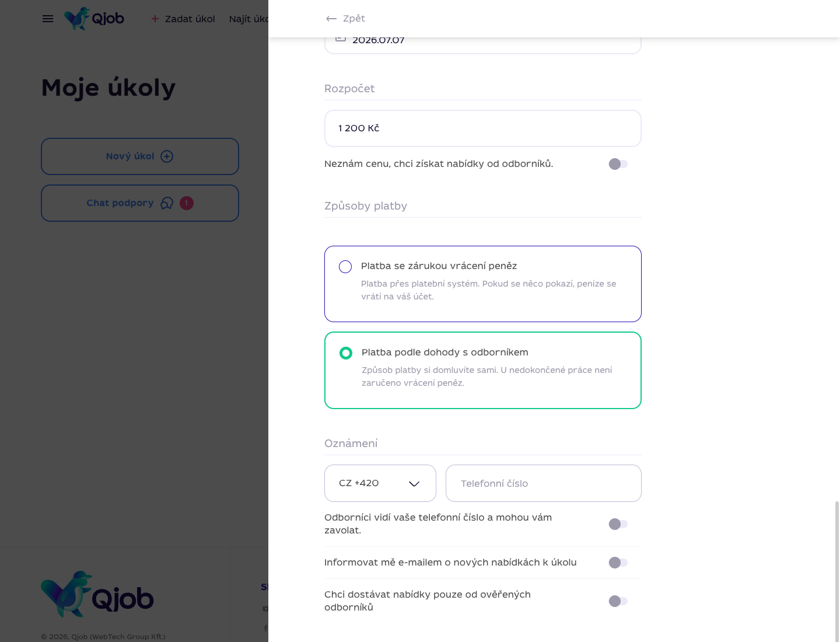Click the 'Platba se zárukou vrácení peněz' title text
Image resolution: width=840 pixels, height=642 pixels.
[439, 266]
